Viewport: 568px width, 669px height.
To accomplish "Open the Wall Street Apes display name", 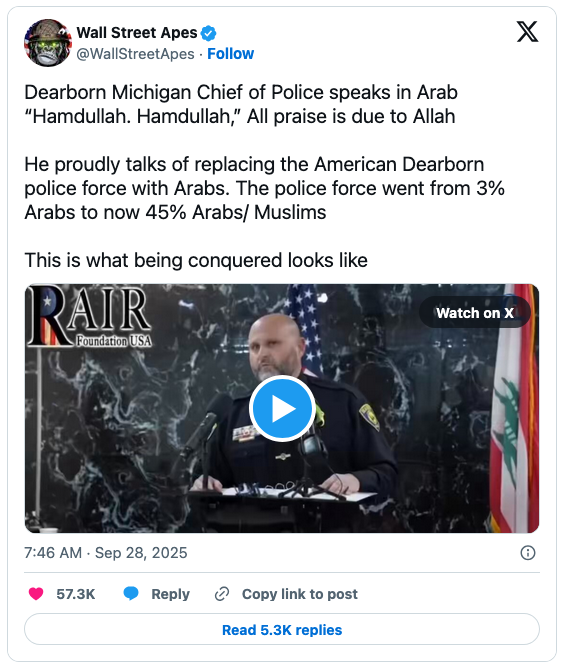I will 137,33.
